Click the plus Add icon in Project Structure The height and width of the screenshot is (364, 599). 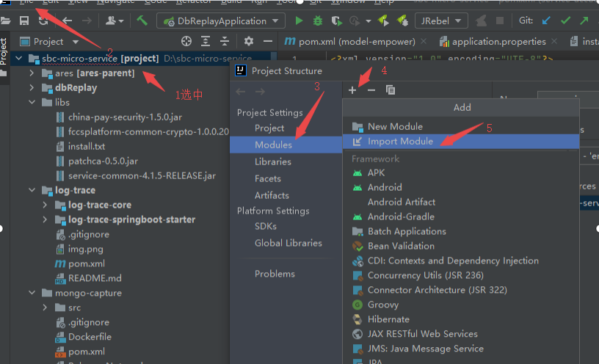pyautogui.click(x=352, y=90)
